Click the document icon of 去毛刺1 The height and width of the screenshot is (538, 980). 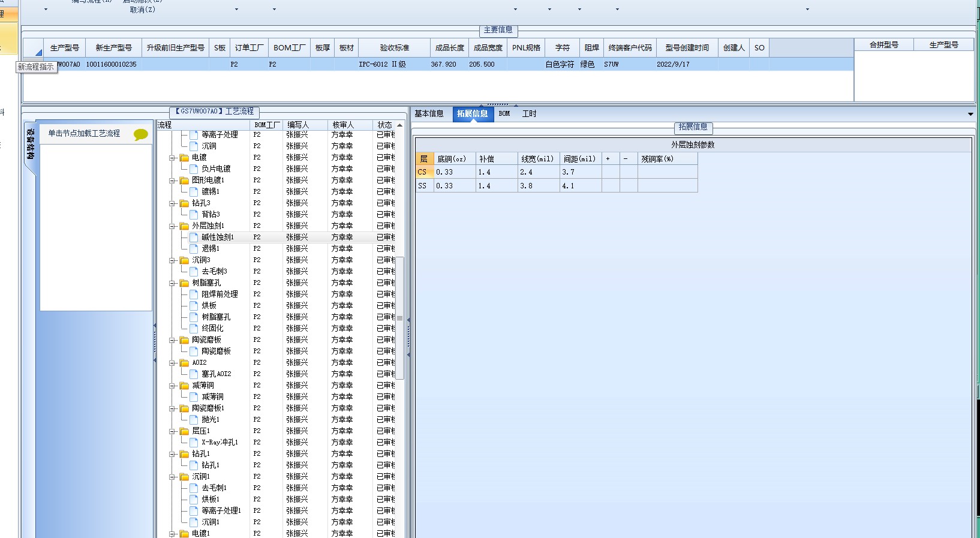[x=194, y=488]
